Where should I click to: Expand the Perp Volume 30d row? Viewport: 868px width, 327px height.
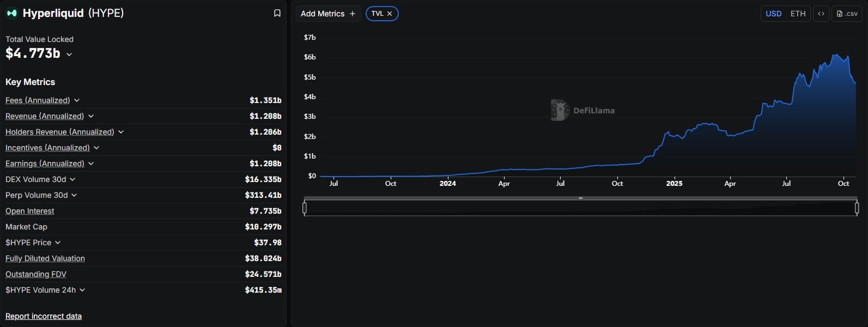74,195
